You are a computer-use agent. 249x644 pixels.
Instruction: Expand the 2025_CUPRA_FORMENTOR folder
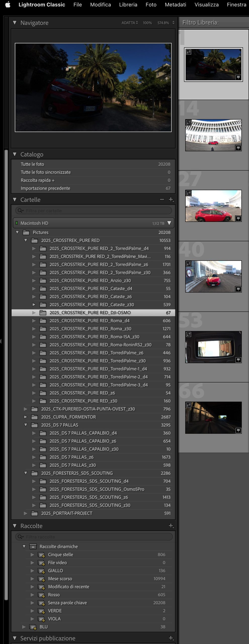[25, 417]
